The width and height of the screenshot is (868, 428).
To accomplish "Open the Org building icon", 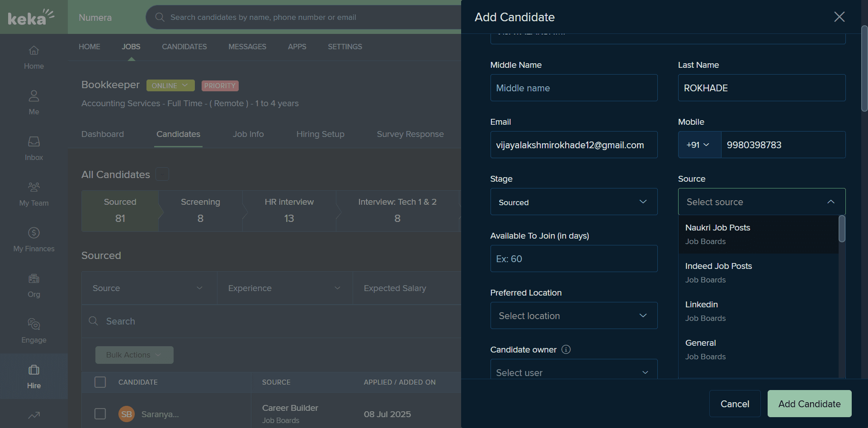I will (34, 278).
